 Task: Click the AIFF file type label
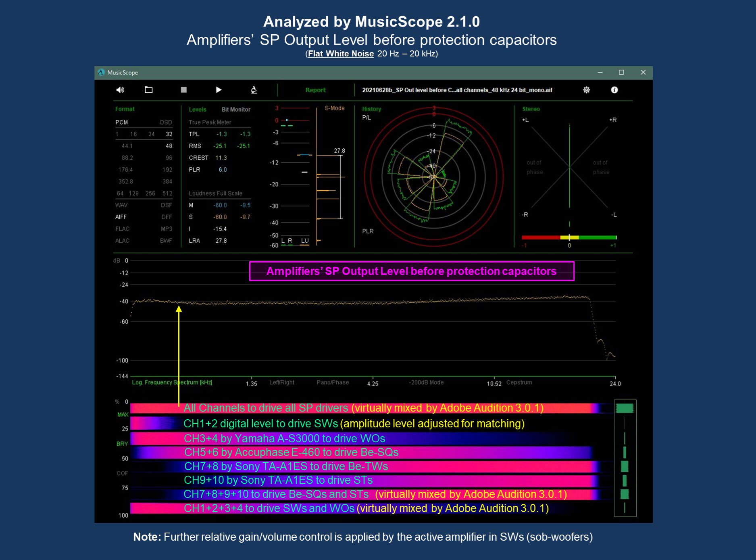coord(121,217)
